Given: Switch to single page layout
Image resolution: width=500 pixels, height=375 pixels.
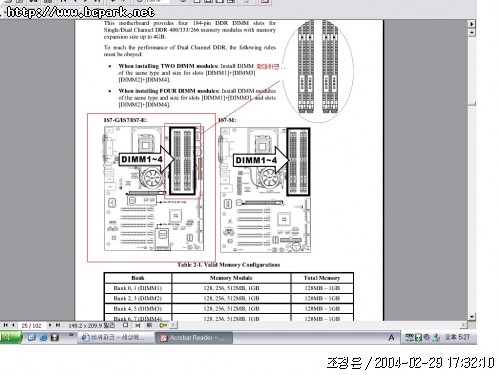Looking at the screenshot, I should tap(125, 325).
